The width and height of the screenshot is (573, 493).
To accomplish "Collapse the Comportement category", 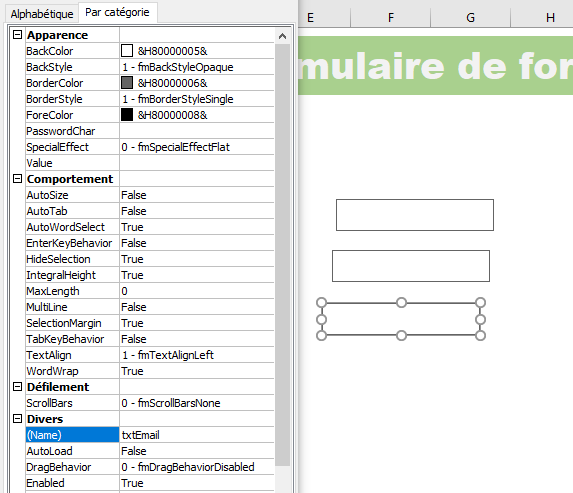I will point(17,179).
